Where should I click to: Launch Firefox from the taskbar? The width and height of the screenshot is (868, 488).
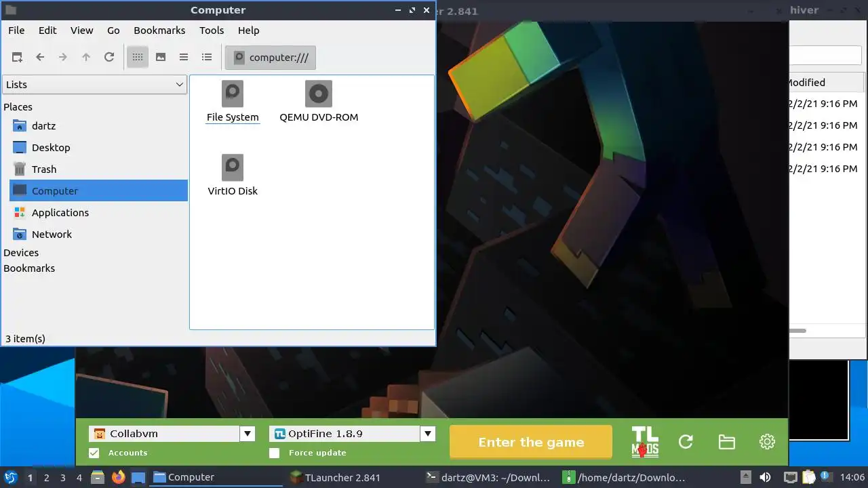[118, 477]
